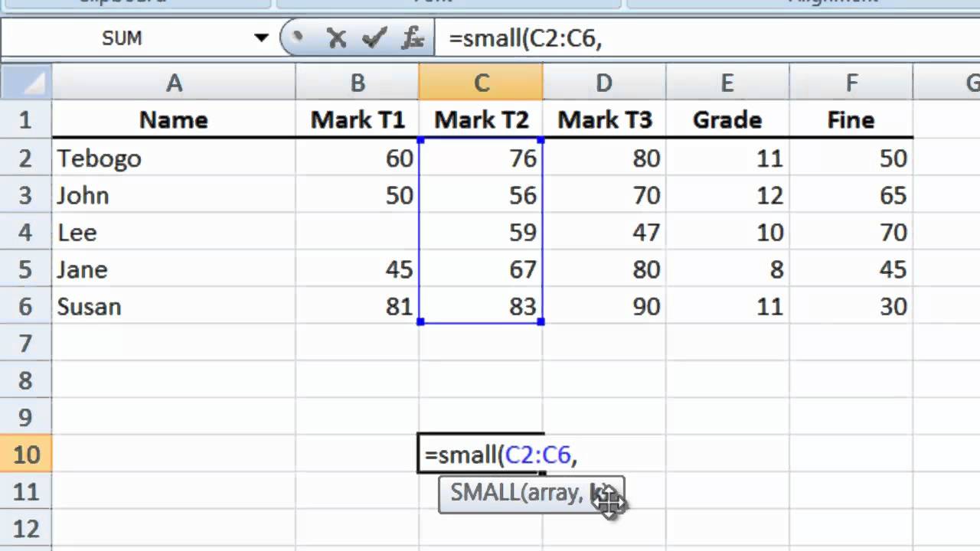Click the 'Fine' header cell
980x551 pixels.
(x=851, y=119)
